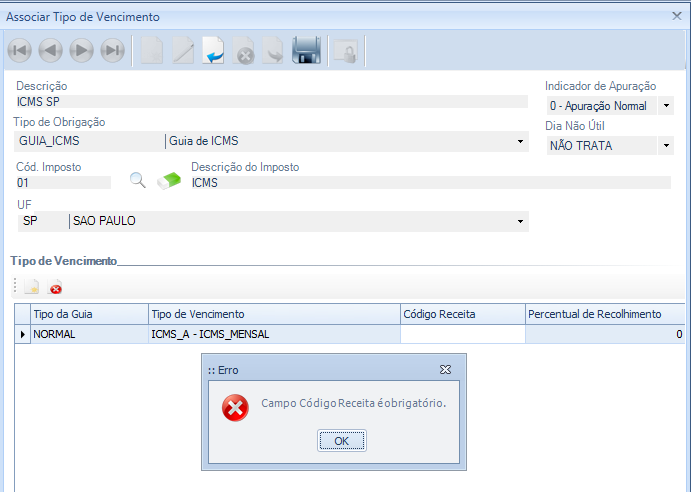Click Percentual de Recolhimento column header
Screen dimensions: 691x492
605,314
